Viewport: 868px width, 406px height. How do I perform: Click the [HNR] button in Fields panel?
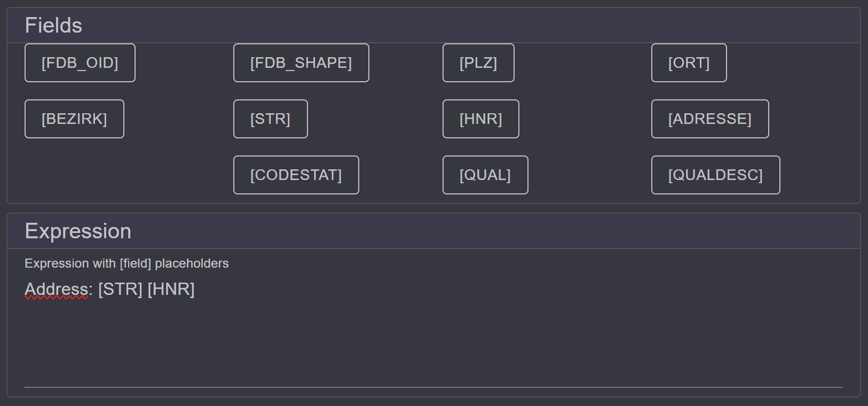(481, 119)
